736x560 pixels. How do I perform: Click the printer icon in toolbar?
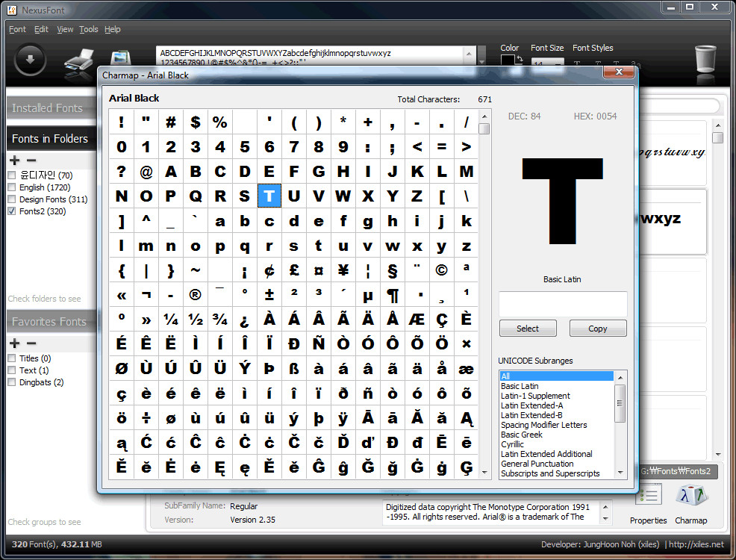[x=79, y=62]
